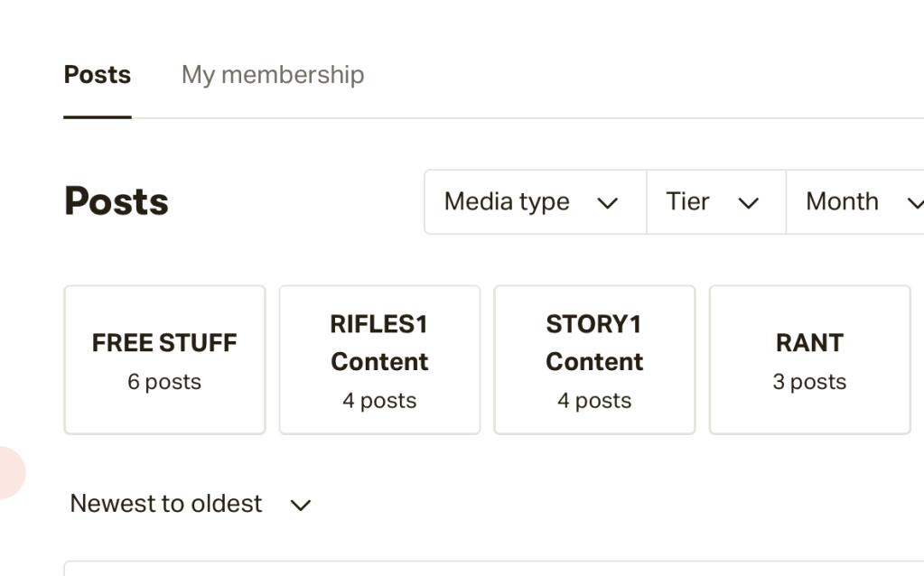Viewport: 924px width, 576px height.
Task: Click the chevron arrow next to Month
Action: (914, 203)
